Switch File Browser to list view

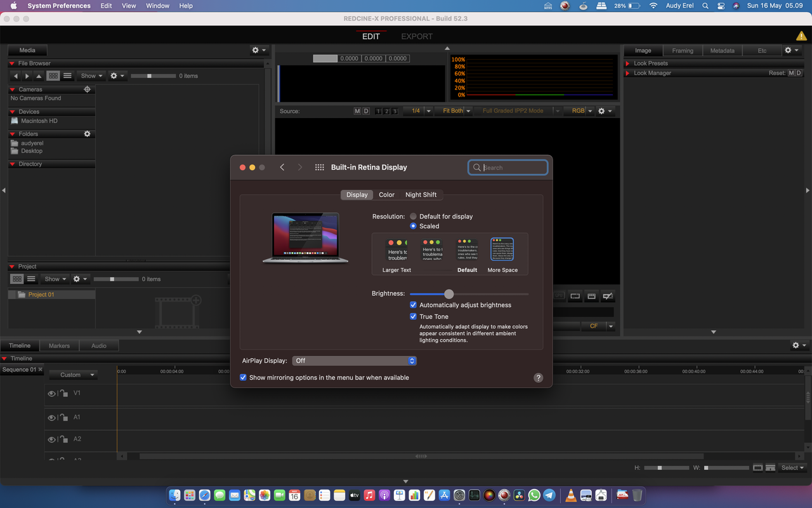pyautogui.click(x=67, y=76)
